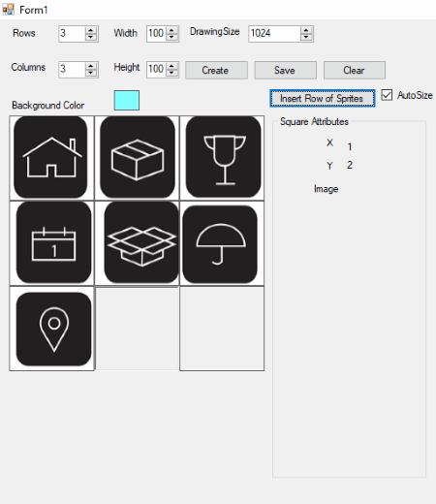Click the X value '1'
The width and height of the screenshot is (436, 504).
click(350, 147)
